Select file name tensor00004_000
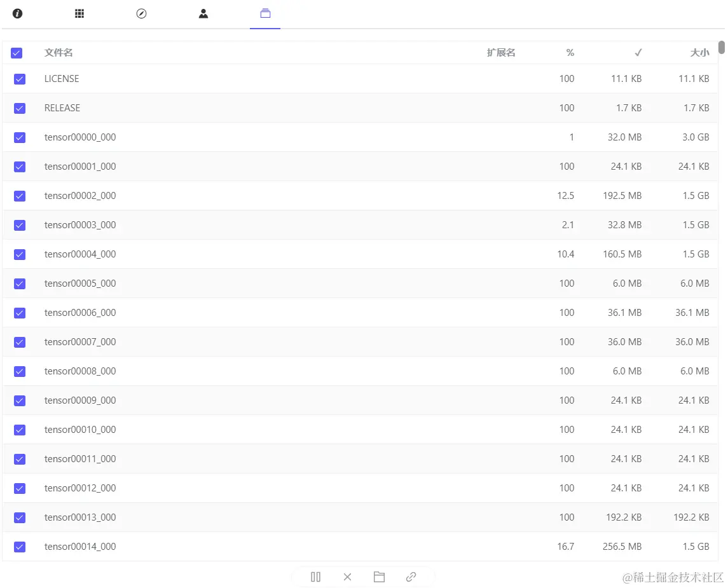Viewport: 728px width, 588px height. 80,254
